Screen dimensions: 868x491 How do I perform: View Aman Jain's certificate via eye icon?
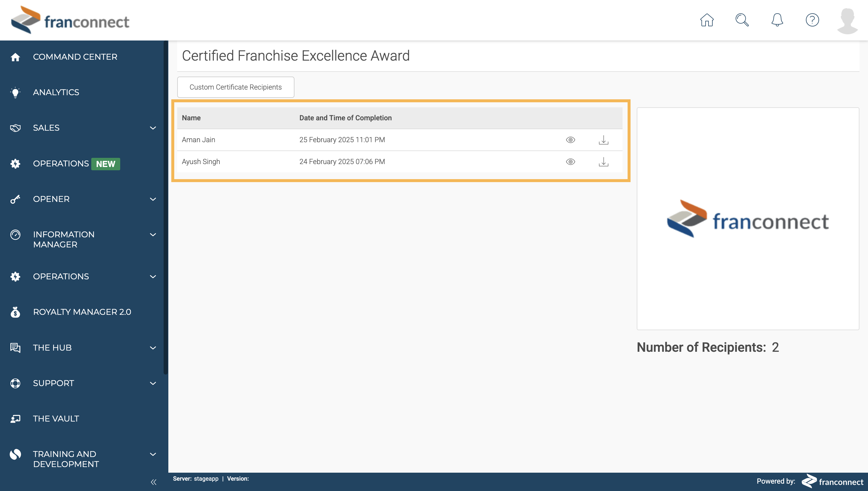(x=570, y=140)
